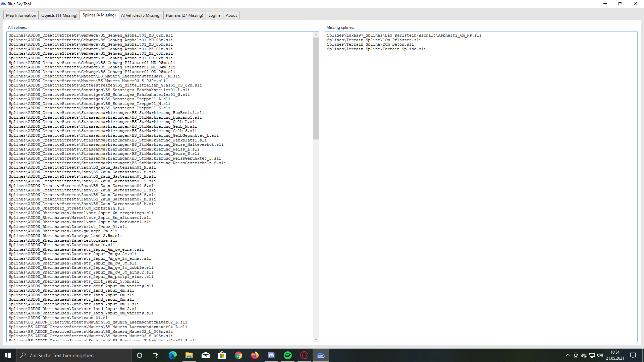Image resolution: width=644 pixels, height=362 pixels.
Task: Click the 6m_Kopfstein.sli spline entry
Action: tap(66, 208)
